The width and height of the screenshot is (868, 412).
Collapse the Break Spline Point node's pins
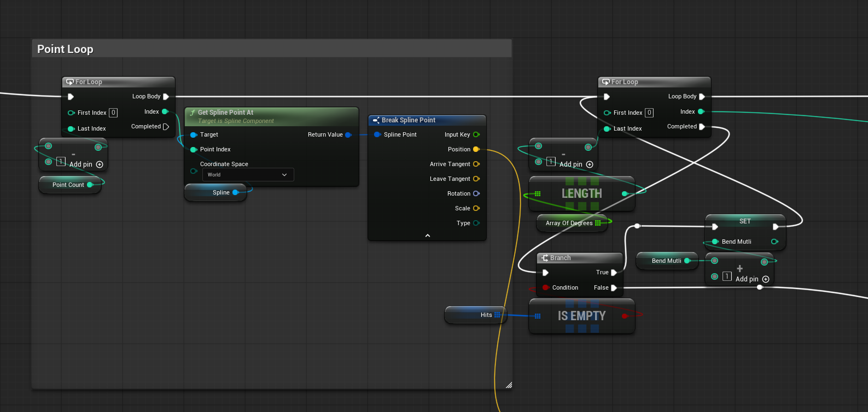pos(428,236)
